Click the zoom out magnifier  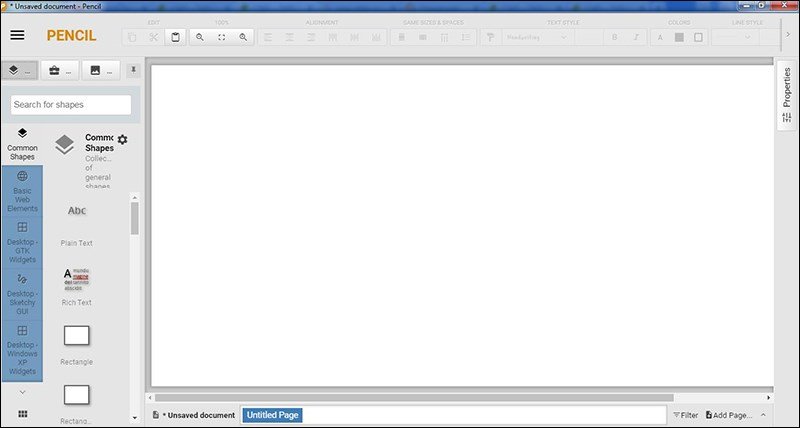200,37
